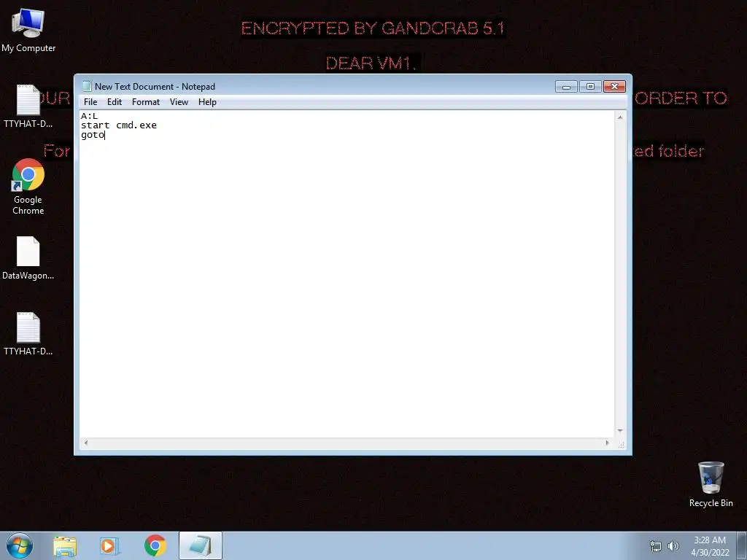Launch Windows Media Player from taskbar
Screen dimensions: 747x560
[x=109, y=545]
